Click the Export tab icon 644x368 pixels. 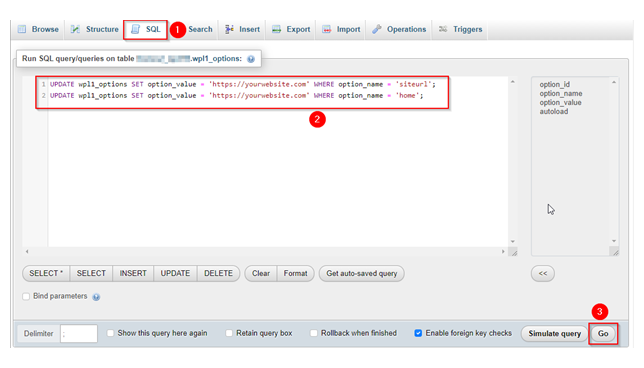(x=276, y=29)
